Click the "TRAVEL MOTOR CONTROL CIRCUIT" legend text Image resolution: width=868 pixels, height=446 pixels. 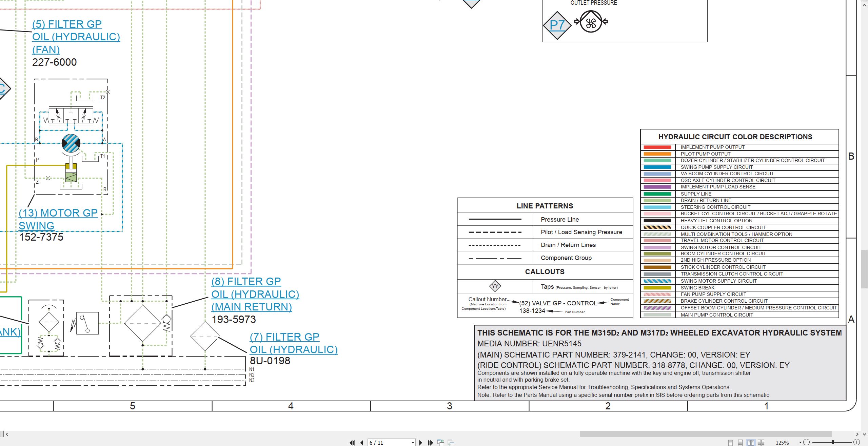coord(722,240)
